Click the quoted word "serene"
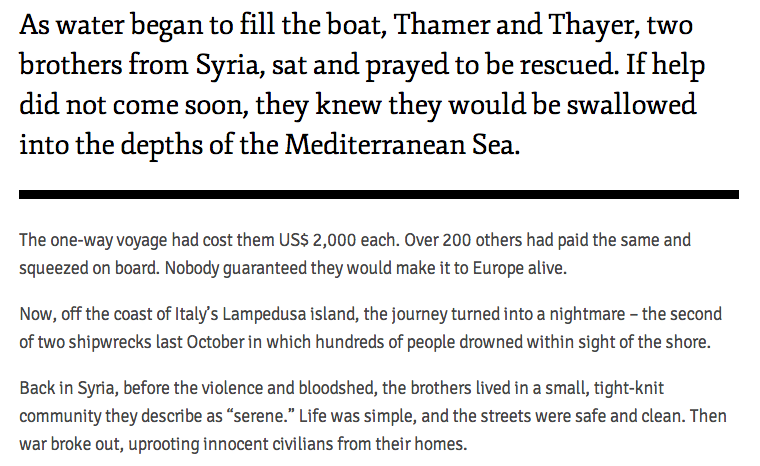The height and width of the screenshot is (466, 760). click(258, 417)
